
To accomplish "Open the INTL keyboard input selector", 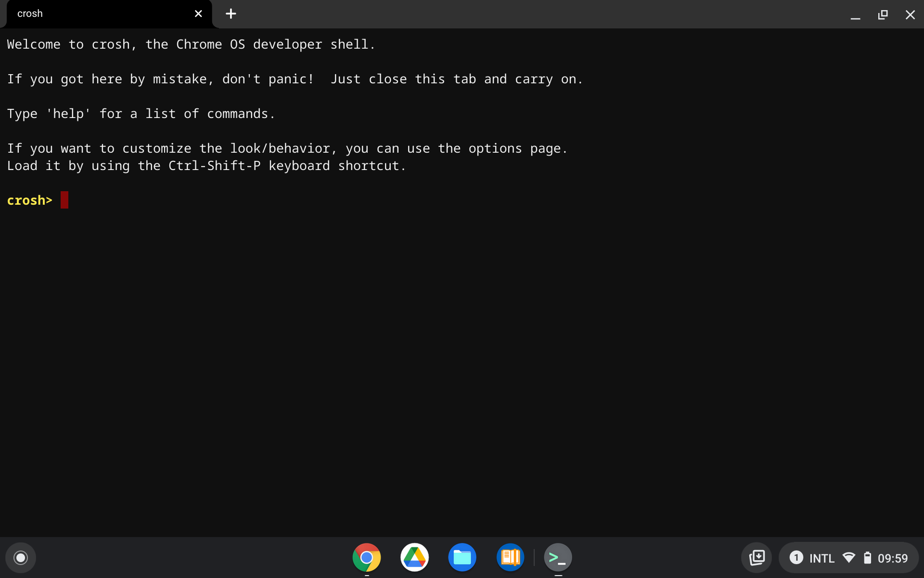I will [x=822, y=558].
